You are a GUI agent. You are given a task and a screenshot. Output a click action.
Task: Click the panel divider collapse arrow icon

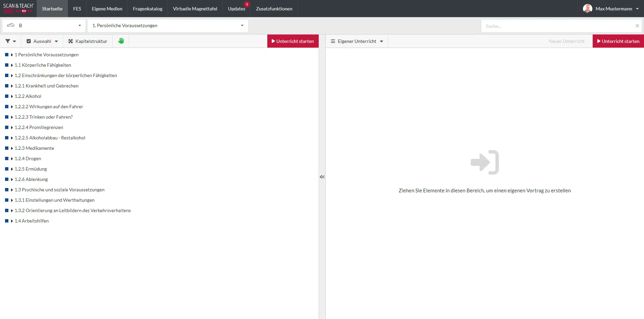point(322,177)
